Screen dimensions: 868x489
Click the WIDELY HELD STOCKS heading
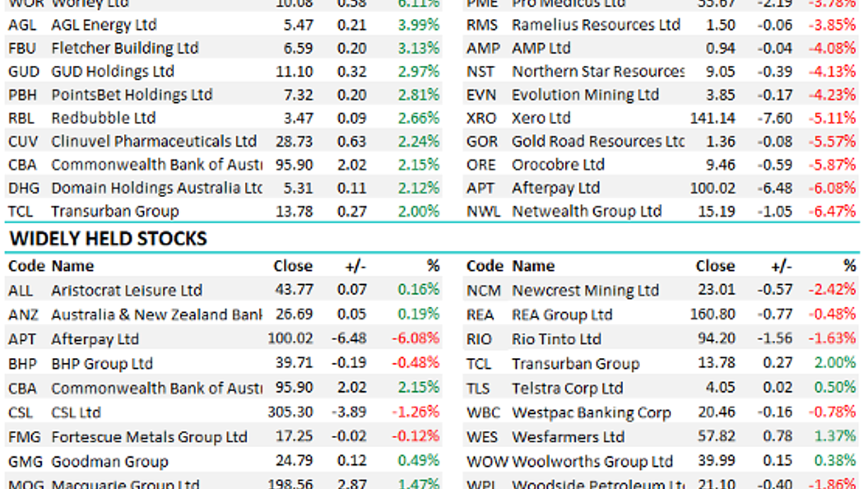point(108,238)
